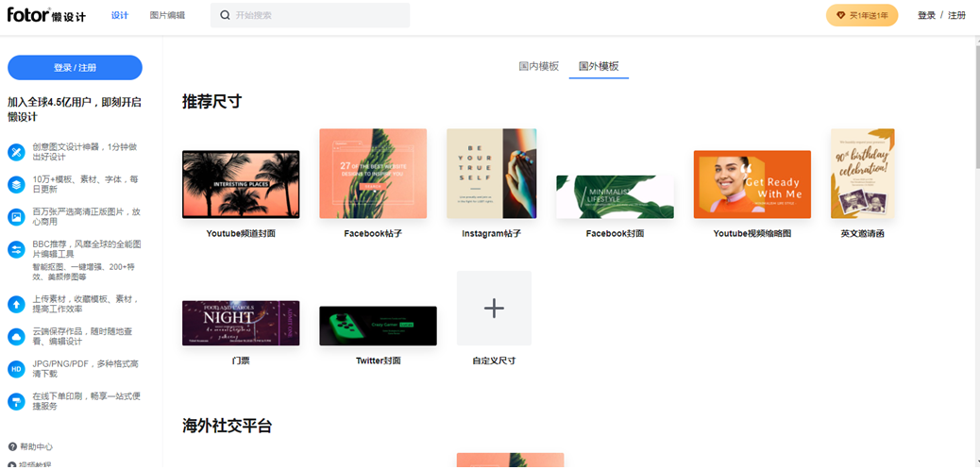Click the 买1年送1年 promo button
The width and height of the screenshot is (980, 470).
(x=862, y=16)
